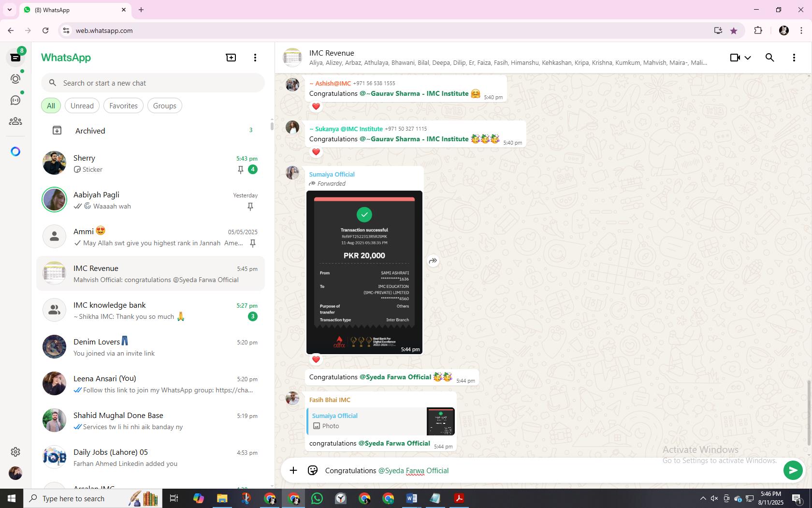
Task: Expand call options dropdown arrow
Action: 748,58
